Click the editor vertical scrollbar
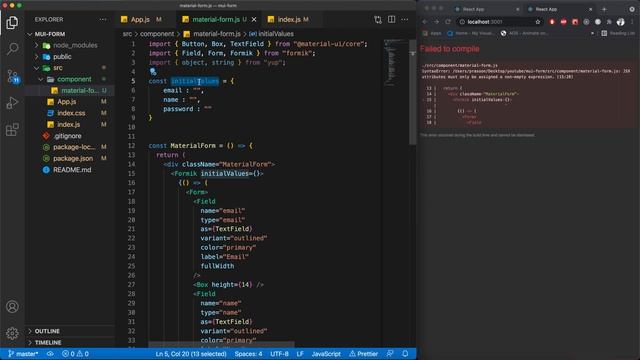Image resolution: width=640 pixels, height=360 pixels. [412, 92]
